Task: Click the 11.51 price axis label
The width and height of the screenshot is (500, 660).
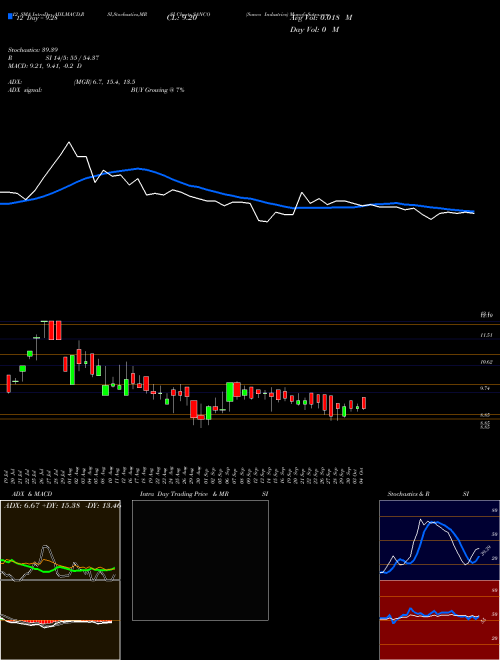Action: (x=486, y=335)
